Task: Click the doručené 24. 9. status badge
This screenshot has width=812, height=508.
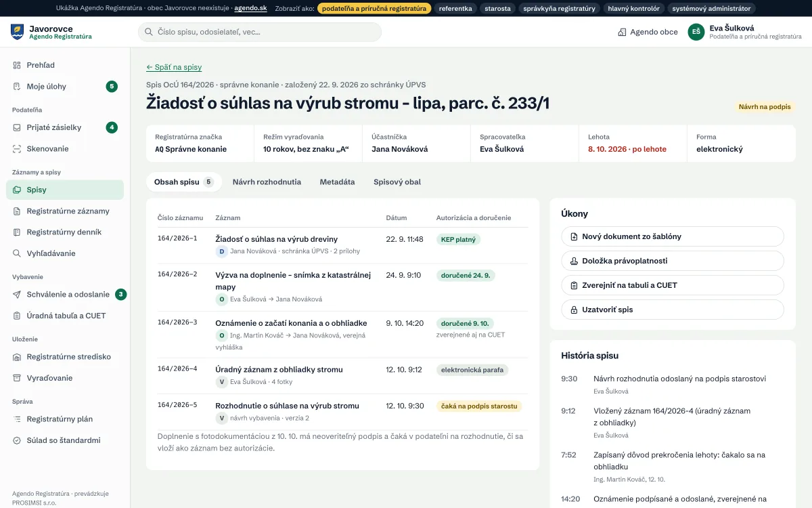Action: coord(466,275)
